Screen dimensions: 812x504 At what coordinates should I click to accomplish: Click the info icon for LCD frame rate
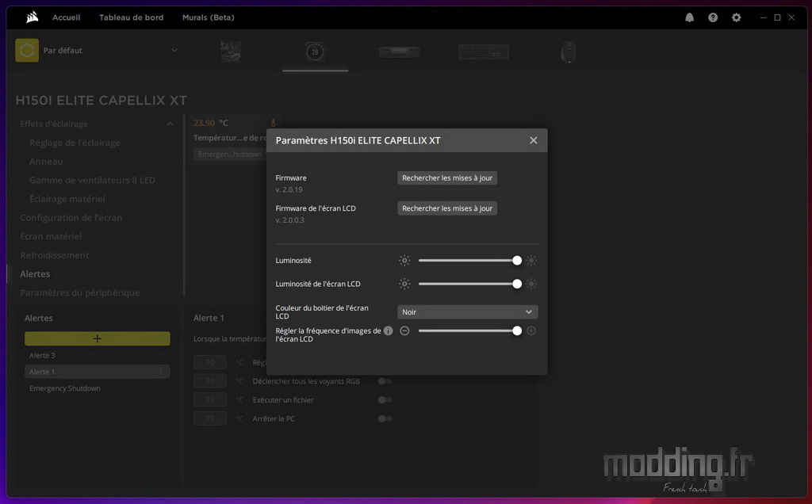(388, 330)
